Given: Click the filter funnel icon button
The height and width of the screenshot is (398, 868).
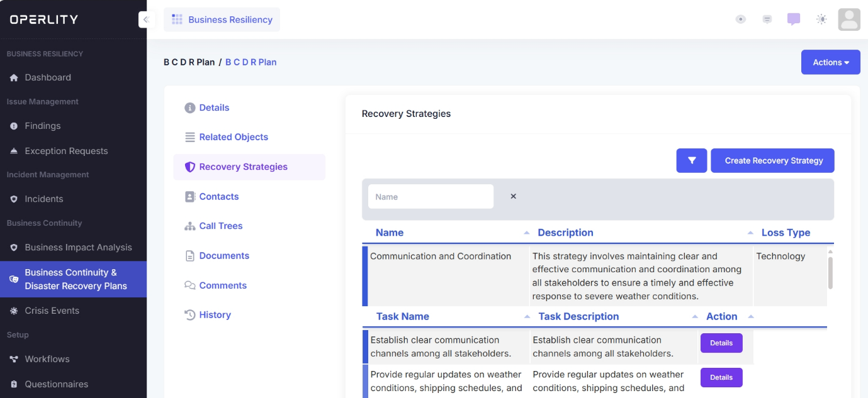Looking at the screenshot, I should coord(692,160).
